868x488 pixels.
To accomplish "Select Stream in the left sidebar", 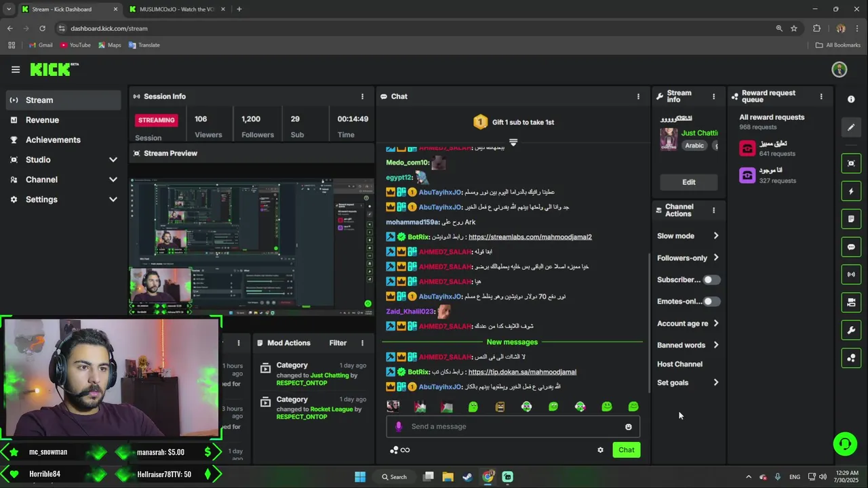I will coord(64,100).
